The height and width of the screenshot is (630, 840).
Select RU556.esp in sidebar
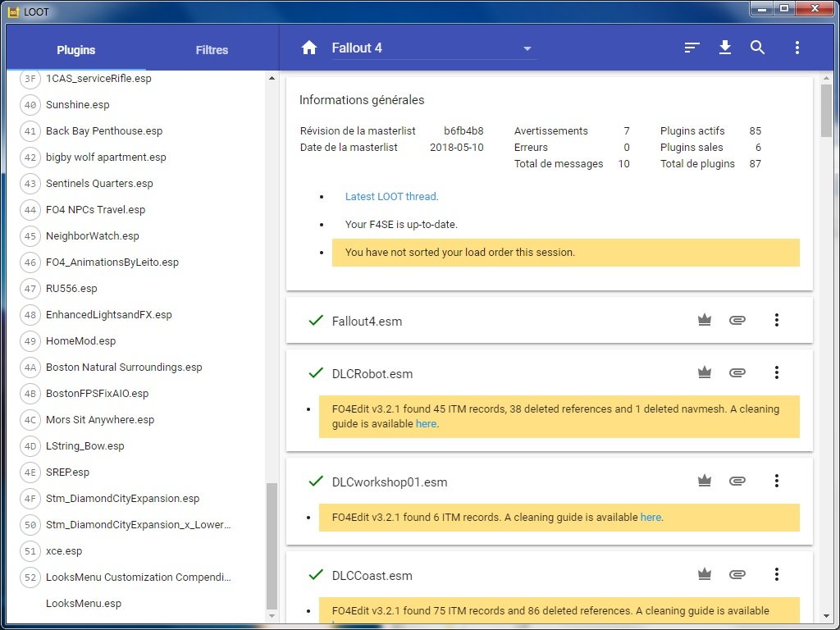pos(72,289)
